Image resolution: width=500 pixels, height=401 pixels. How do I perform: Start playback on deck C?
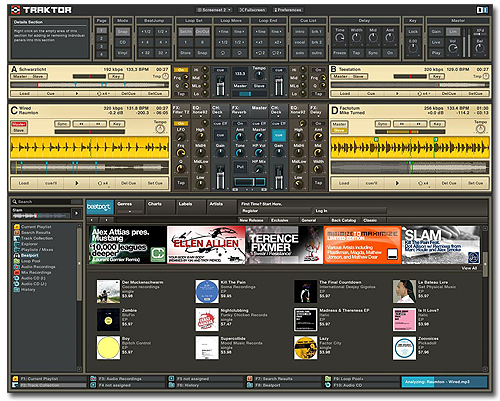(x=77, y=183)
